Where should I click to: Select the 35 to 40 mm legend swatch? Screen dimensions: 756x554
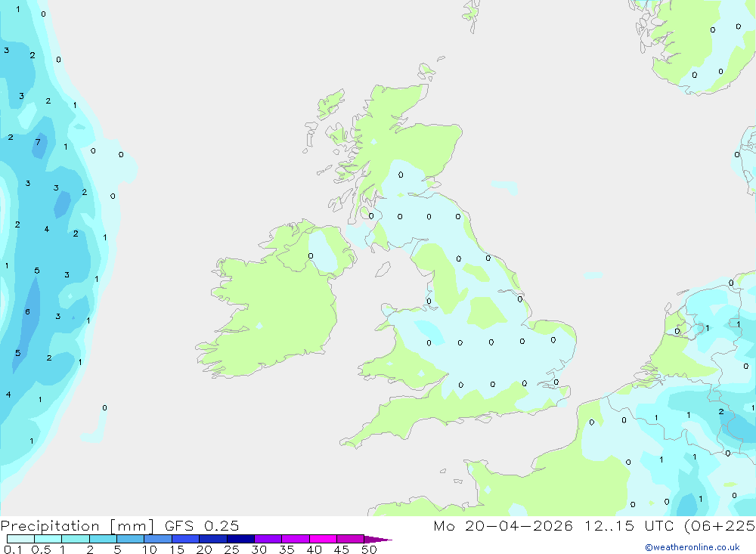(x=296, y=539)
